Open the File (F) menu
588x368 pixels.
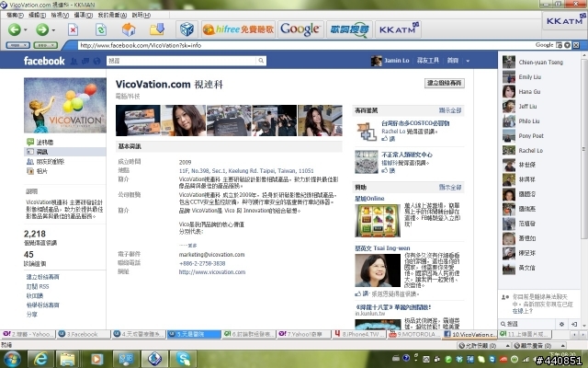pos(15,15)
